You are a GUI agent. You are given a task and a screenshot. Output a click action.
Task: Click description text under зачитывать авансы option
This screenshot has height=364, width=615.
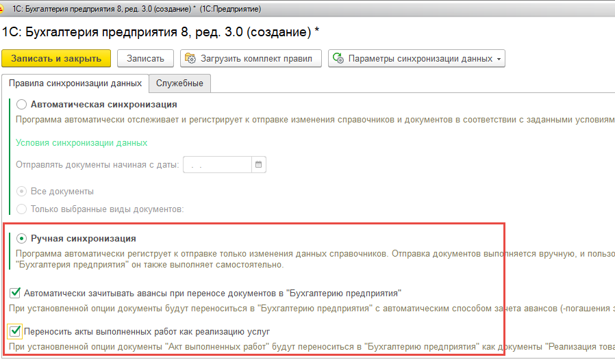click(312, 309)
